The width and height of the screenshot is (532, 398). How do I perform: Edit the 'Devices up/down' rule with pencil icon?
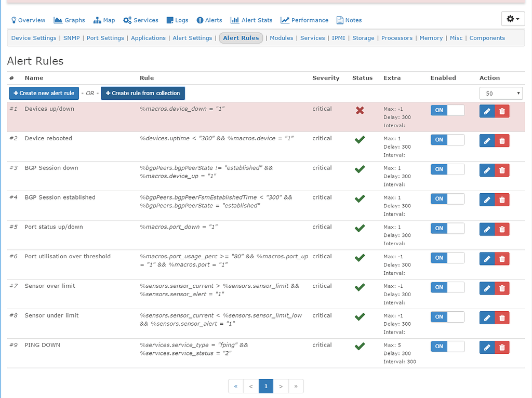487,111
